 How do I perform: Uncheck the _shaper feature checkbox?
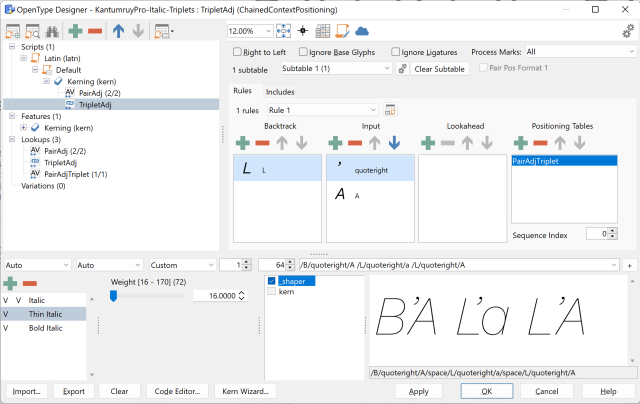272,282
